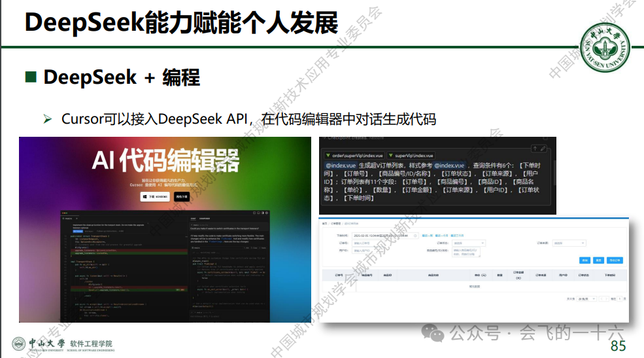Click the 用户ID input field

369,250
